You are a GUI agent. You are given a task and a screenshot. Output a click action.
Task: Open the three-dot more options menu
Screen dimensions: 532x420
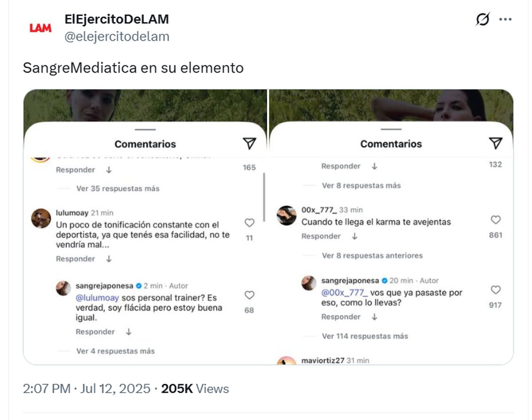506,19
